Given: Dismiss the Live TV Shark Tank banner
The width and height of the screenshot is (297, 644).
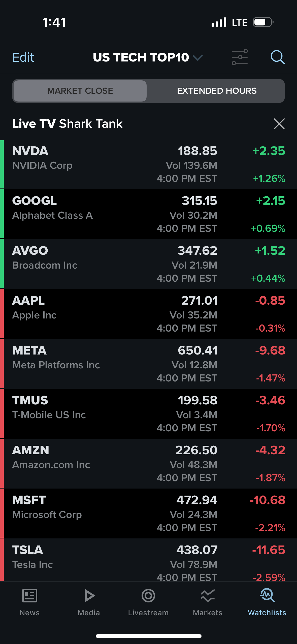Looking at the screenshot, I should pos(279,124).
